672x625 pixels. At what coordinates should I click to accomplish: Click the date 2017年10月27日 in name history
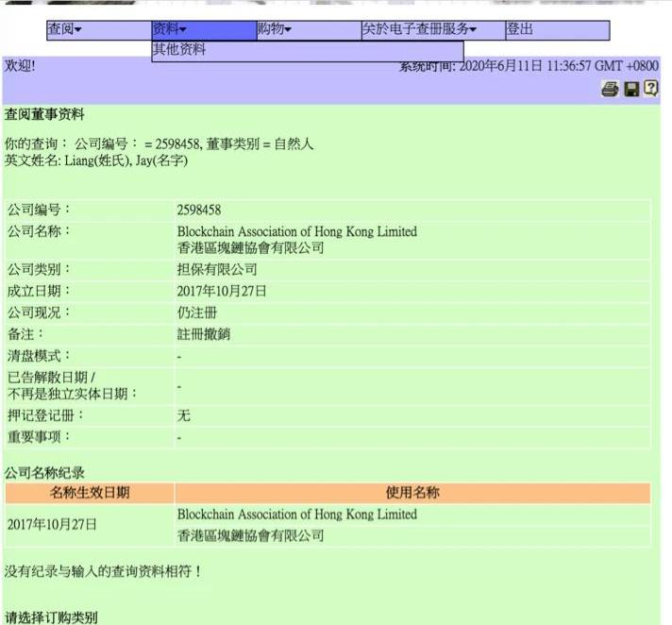coord(52,524)
